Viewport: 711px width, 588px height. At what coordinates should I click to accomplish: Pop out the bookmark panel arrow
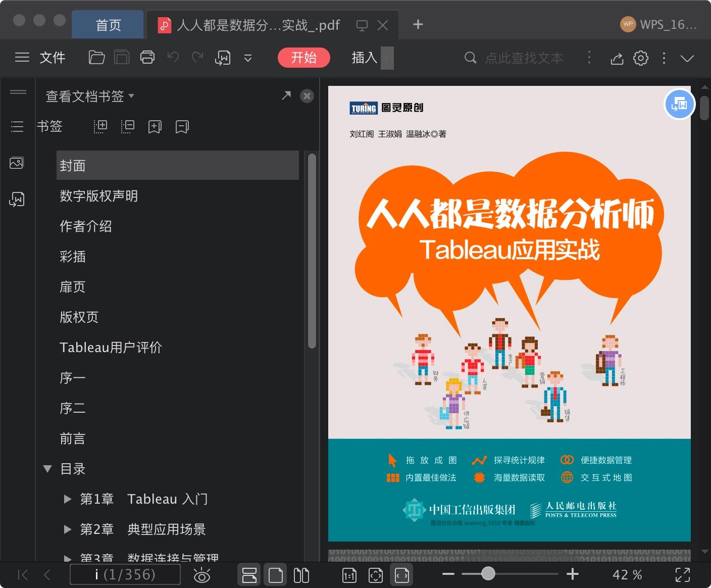286,95
